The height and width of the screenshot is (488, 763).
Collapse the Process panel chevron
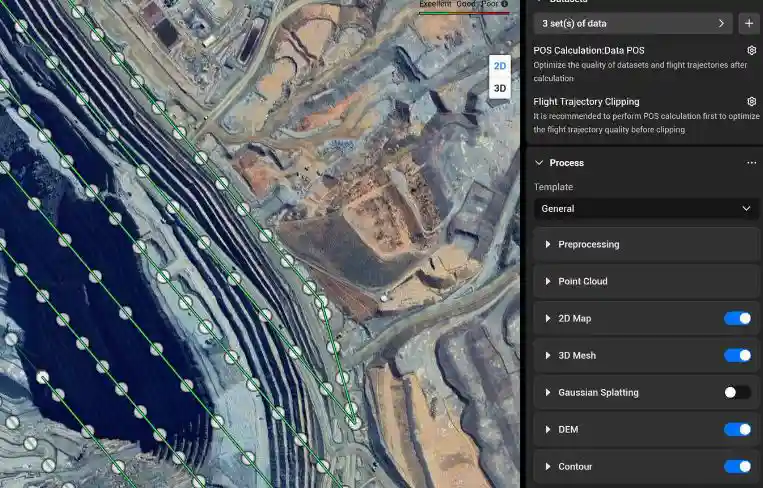(540, 163)
